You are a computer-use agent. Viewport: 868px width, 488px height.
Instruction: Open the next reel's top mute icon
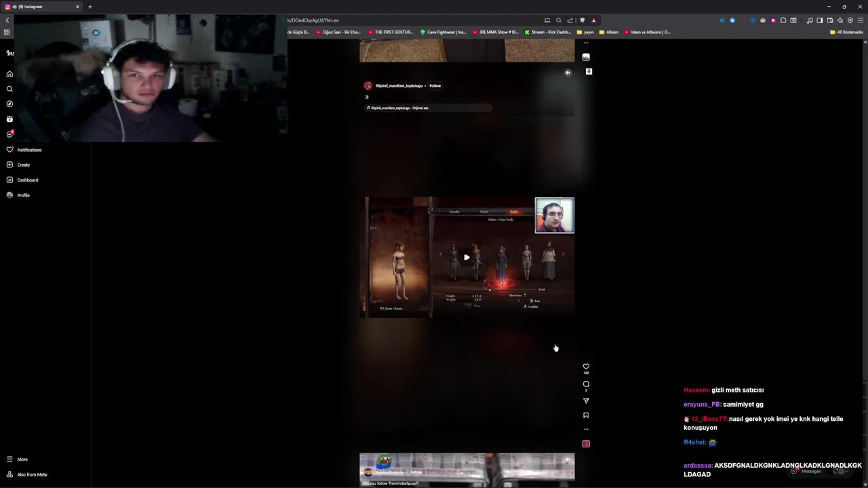click(x=568, y=460)
